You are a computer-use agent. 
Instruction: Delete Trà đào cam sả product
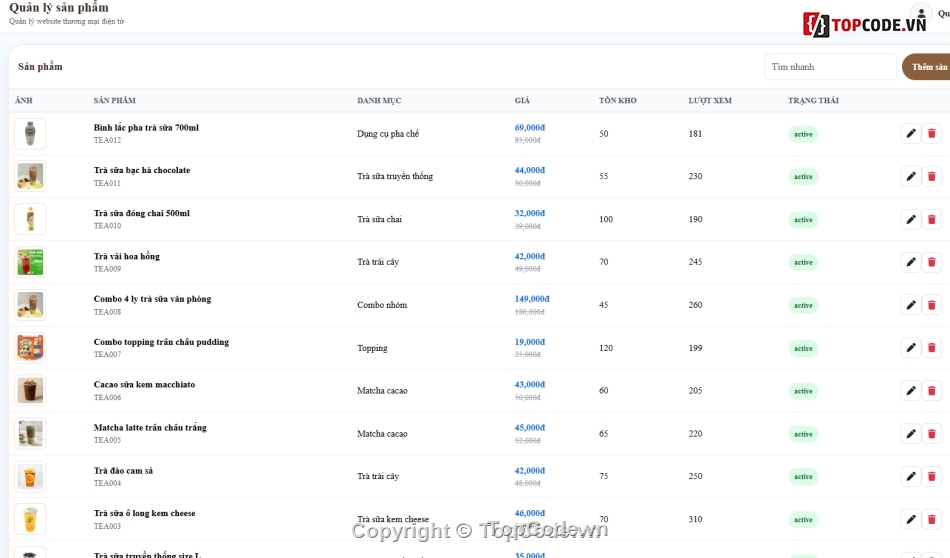pos(932,476)
